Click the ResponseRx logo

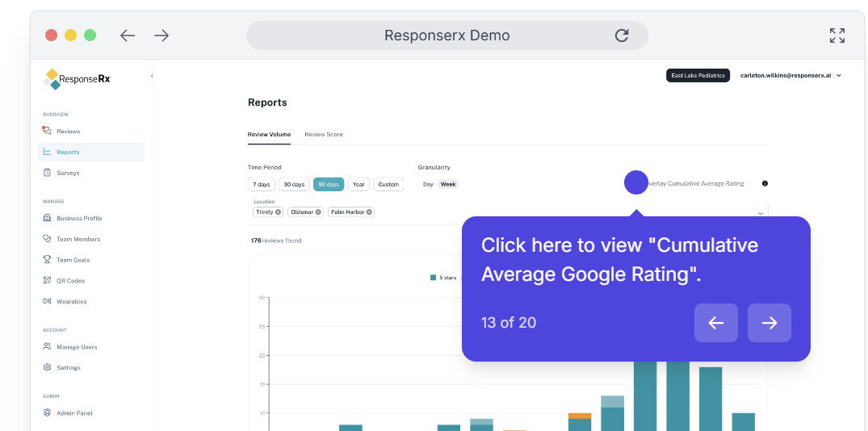pos(77,79)
